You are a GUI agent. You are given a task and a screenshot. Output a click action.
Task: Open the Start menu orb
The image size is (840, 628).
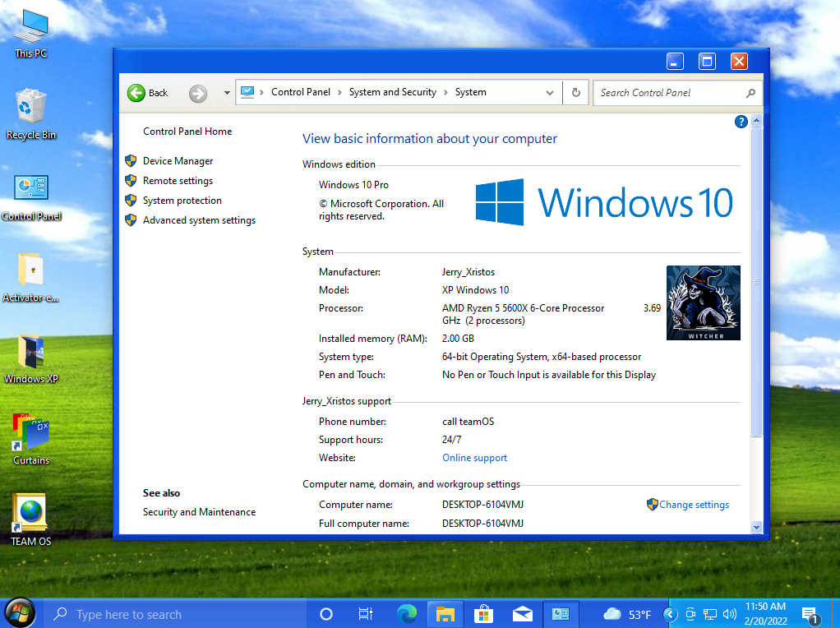click(x=20, y=613)
